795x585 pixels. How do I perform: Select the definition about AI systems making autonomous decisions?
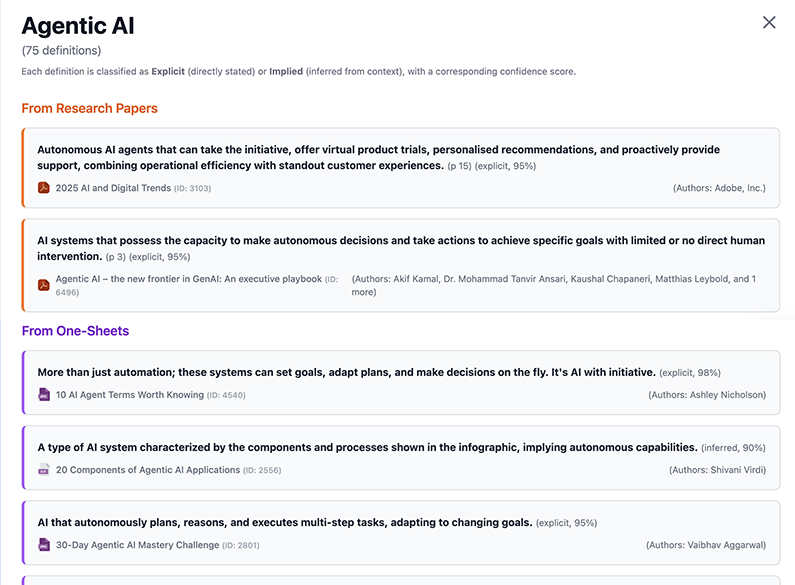tap(400, 247)
